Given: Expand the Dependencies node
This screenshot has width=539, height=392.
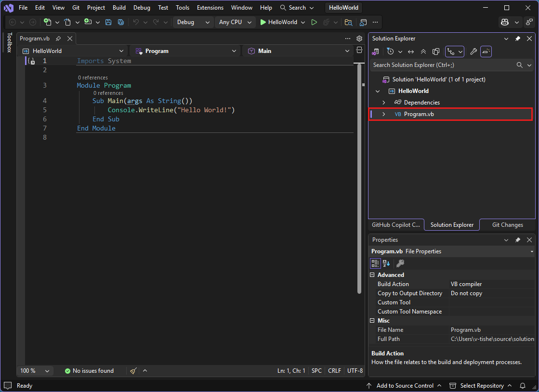Looking at the screenshot, I should [383, 102].
